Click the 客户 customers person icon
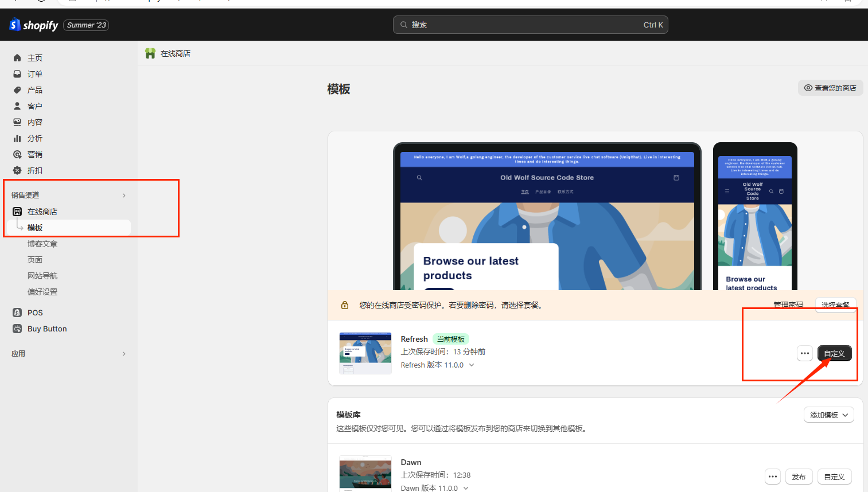The image size is (868, 492). tap(17, 106)
